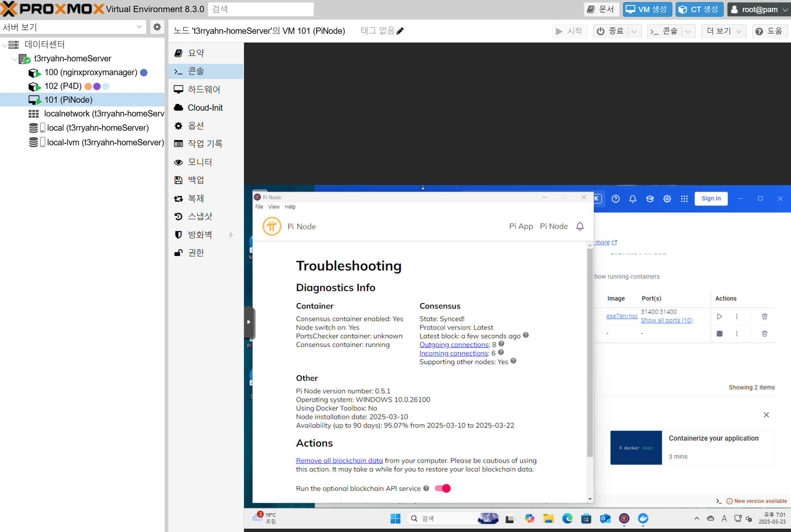Image resolution: width=791 pixels, height=532 pixels.
Task: Open the Windows Start menu
Action: pos(395,519)
